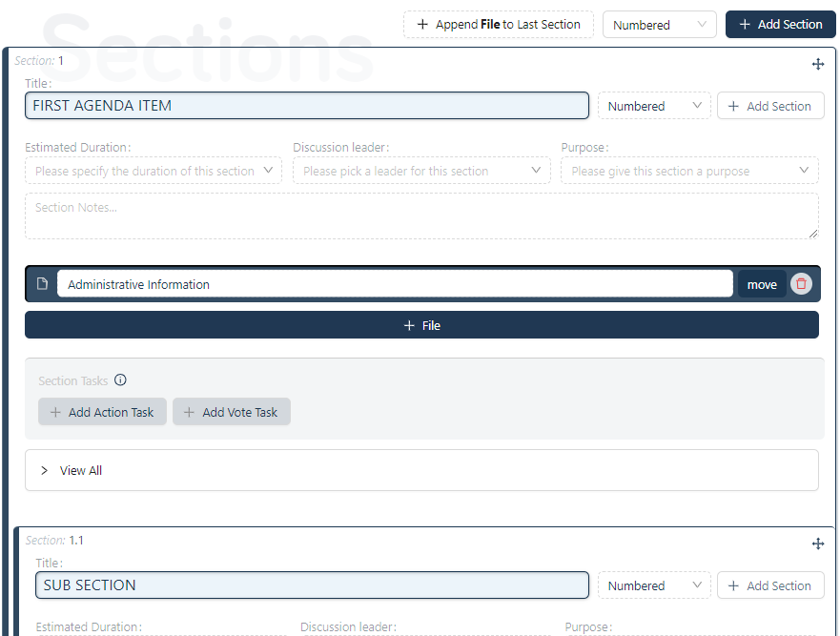Delete the Administrative Information file via trash icon
The image size is (840, 636).
coord(801,283)
